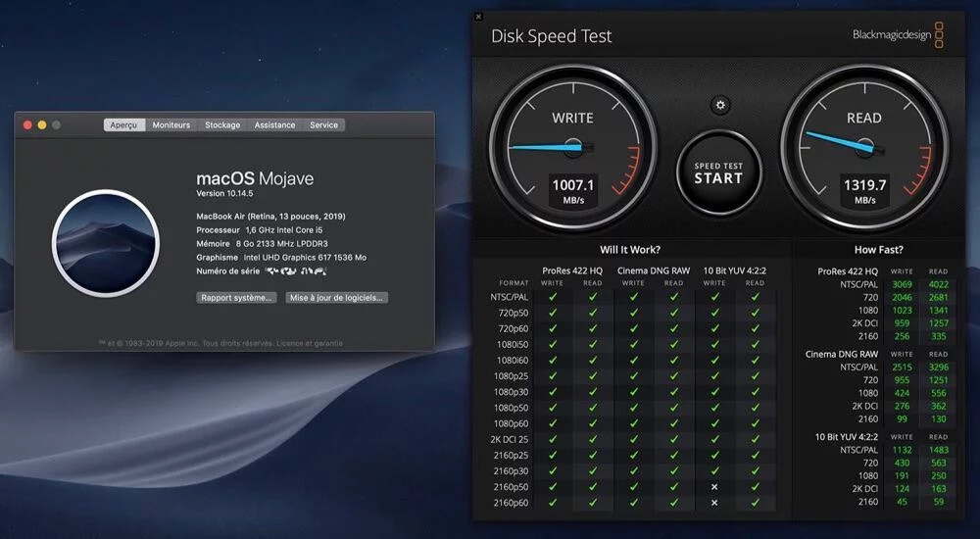Click the Will It Work? heading

[630, 250]
